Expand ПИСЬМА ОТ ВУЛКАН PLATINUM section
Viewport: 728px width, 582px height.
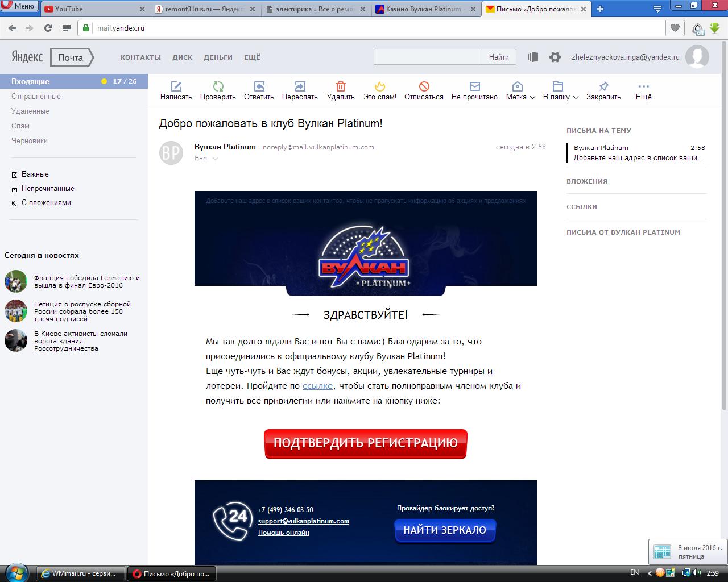click(x=623, y=232)
